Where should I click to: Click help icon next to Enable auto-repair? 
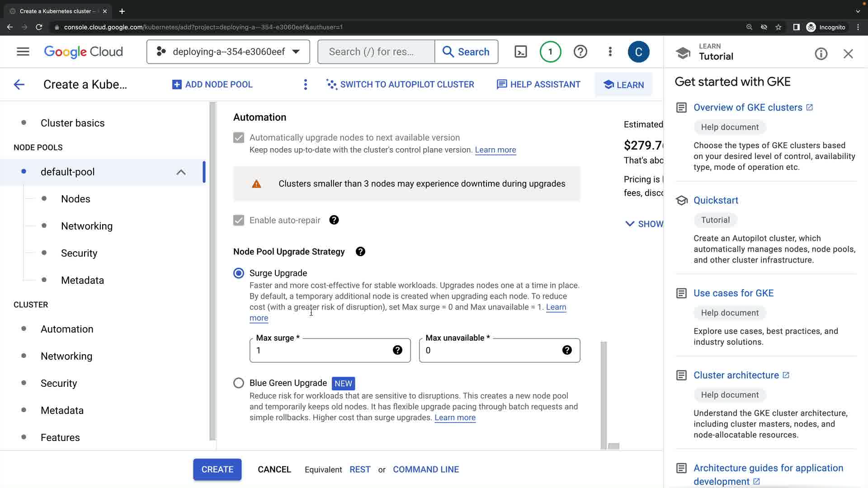tap(334, 220)
